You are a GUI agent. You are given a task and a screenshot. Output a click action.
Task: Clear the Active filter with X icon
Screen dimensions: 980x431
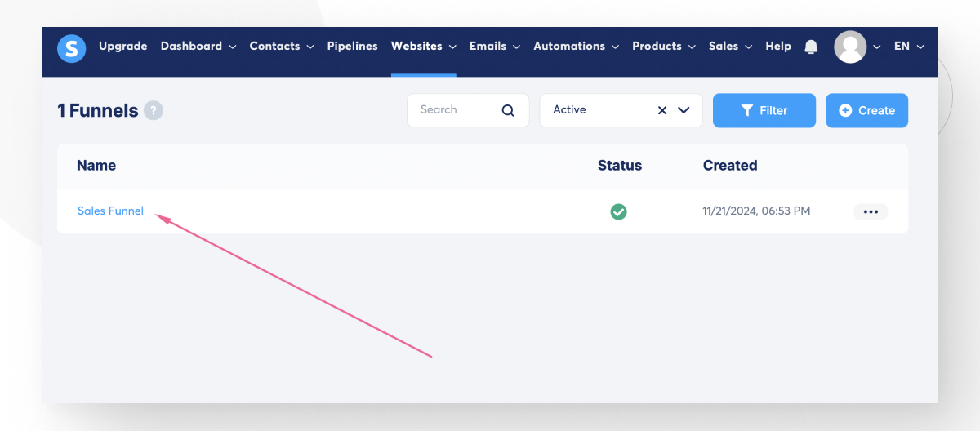coord(662,110)
